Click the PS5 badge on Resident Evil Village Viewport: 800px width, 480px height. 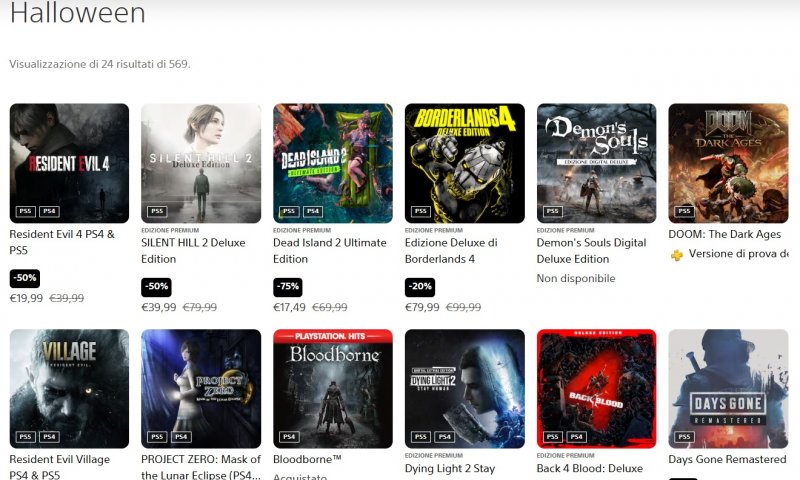click(x=26, y=437)
